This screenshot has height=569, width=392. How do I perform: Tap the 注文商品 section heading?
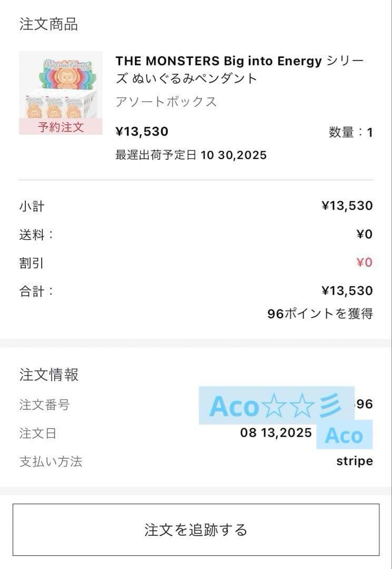coord(49,24)
